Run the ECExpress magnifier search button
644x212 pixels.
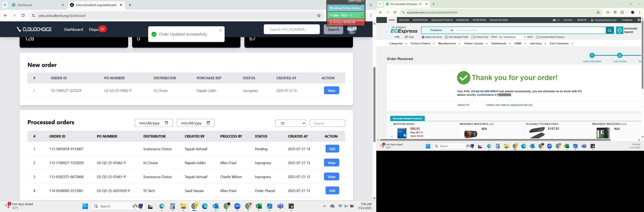pos(610,30)
